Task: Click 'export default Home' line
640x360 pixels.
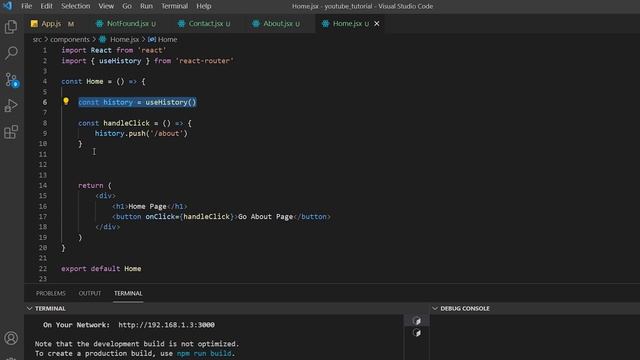Action: (101, 269)
